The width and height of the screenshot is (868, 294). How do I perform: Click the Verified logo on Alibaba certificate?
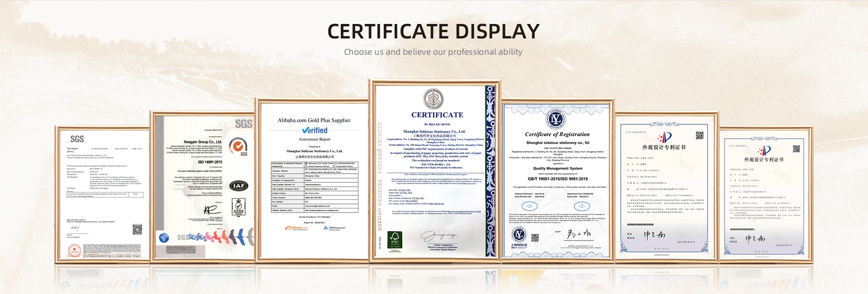click(315, 130)
